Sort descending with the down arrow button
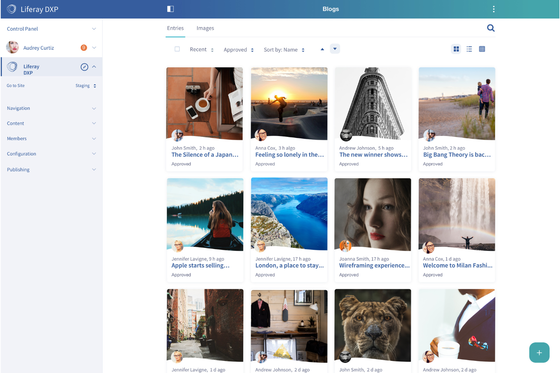 click(x=335, y=49)
